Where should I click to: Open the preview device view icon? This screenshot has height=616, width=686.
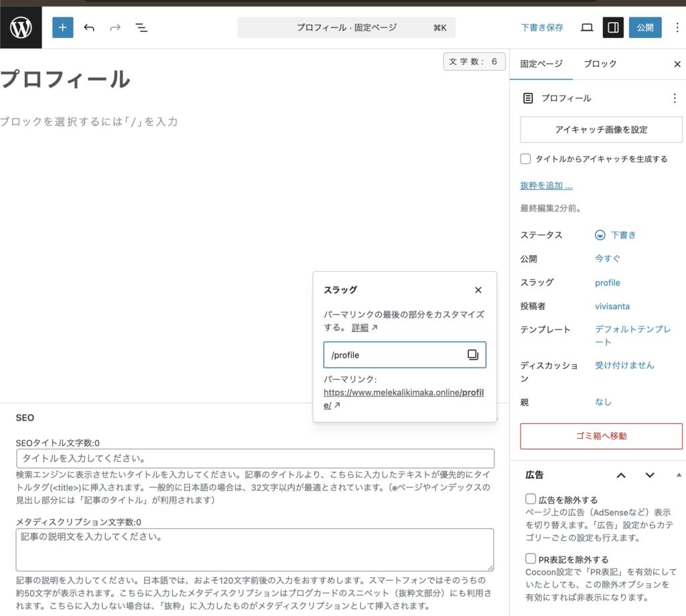pos(587,27)
